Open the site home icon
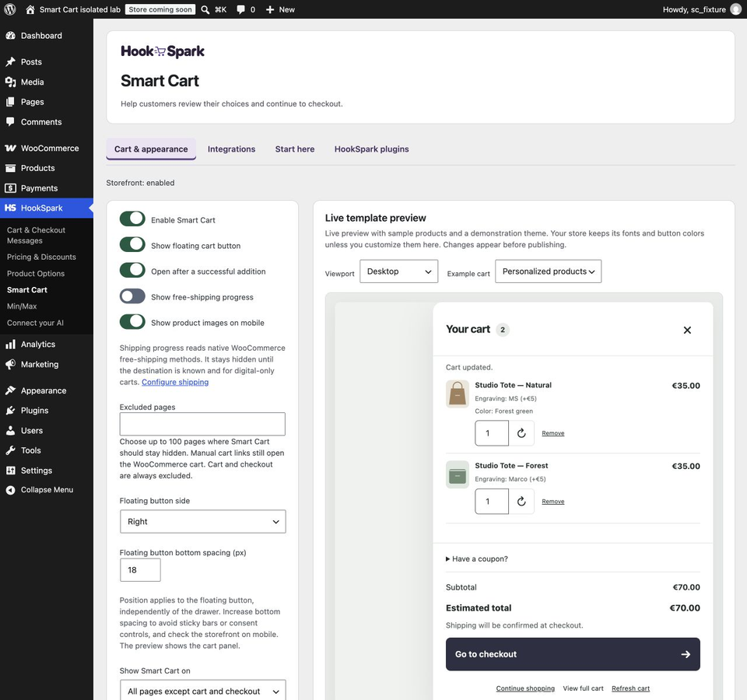Viewport: 747px width, 700px height. [x=30, y=9]
